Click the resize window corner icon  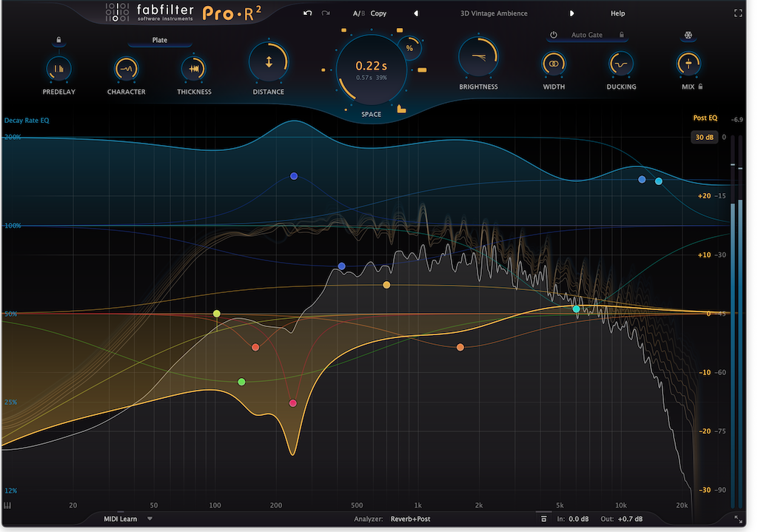point(738,519)
